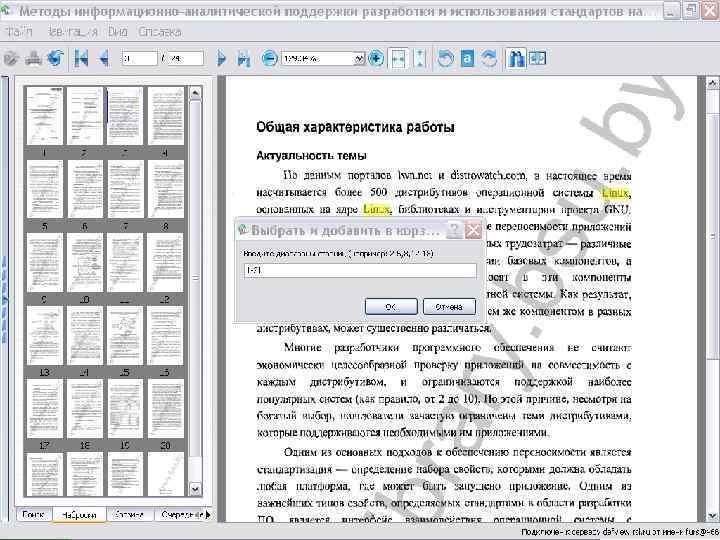
Task: Click the arrow revealing more side tabs
Action: click(208, 515)
